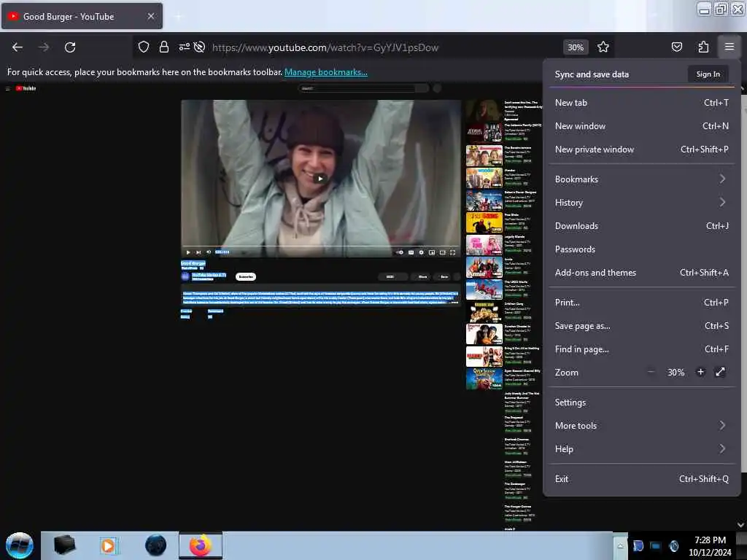747x560 pixels.
Task: Choose New window from the menu
Action: (642, 125)
